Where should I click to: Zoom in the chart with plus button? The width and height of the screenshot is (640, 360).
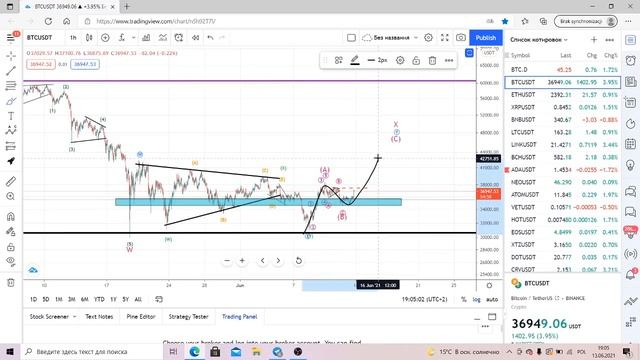pos(242,260)
